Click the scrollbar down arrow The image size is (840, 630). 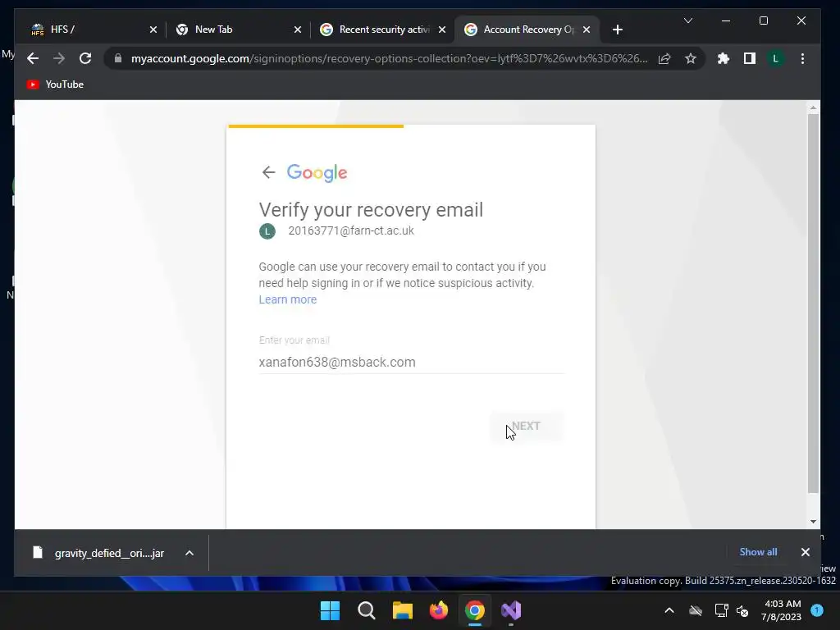tap(813, 521)
